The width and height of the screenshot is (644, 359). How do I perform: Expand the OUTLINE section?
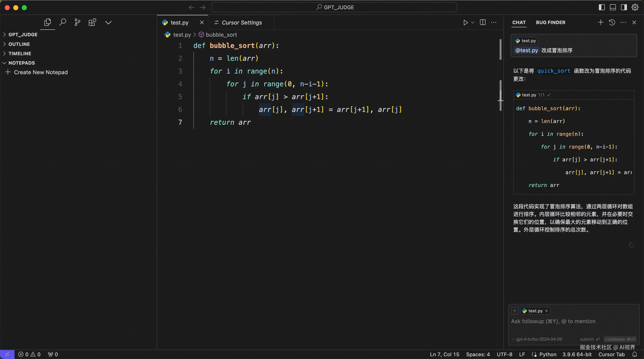19,44
